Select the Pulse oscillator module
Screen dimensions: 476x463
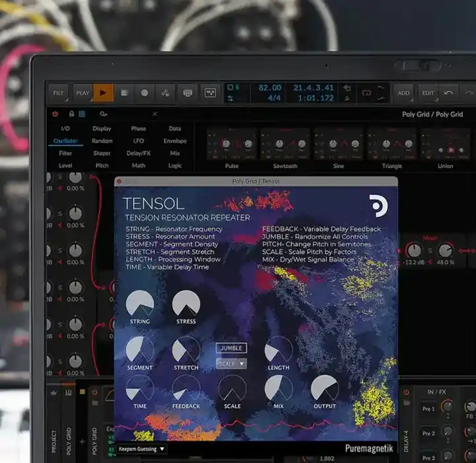click(x=232, y=148)
